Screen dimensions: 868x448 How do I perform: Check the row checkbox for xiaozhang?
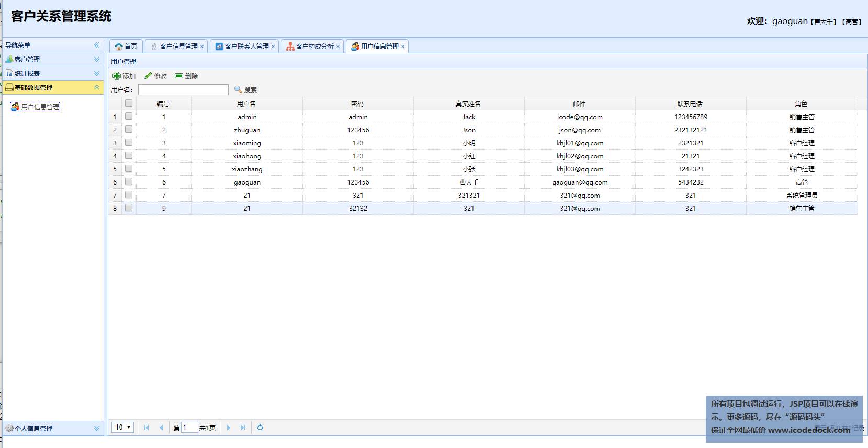[129, 168]
